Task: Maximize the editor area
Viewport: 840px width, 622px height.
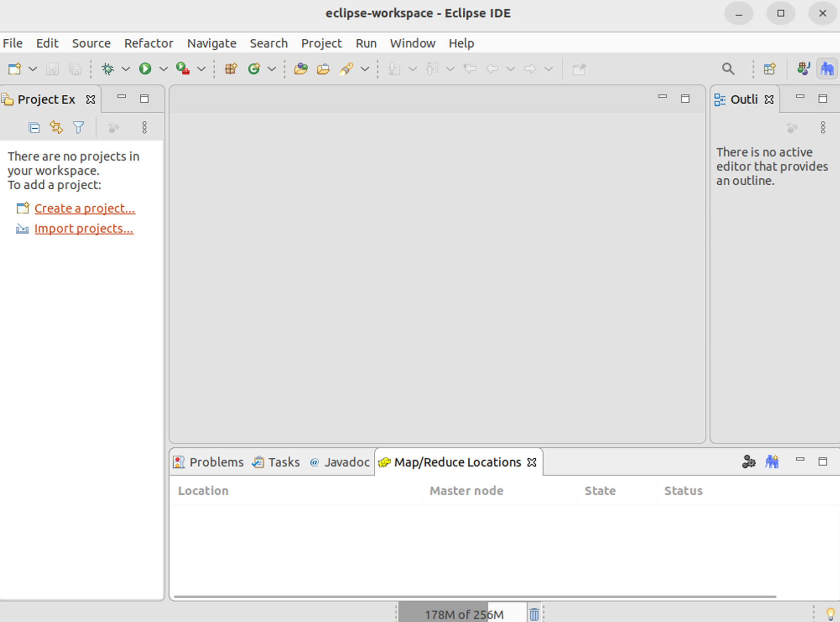Action: pos(685,98)
